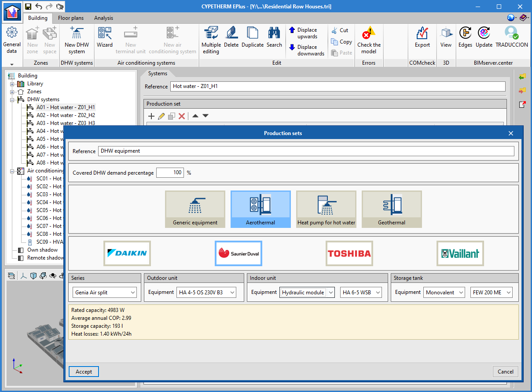This screenshot has height=392, width=532.
Task: Open Monovalent storage tank dropdown
Action: tap(444, 292)
